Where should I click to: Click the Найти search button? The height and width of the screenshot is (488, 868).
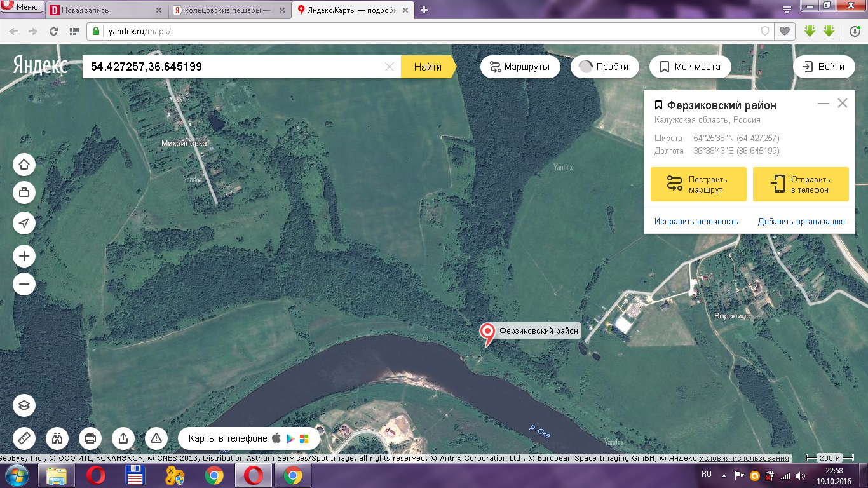428,67
